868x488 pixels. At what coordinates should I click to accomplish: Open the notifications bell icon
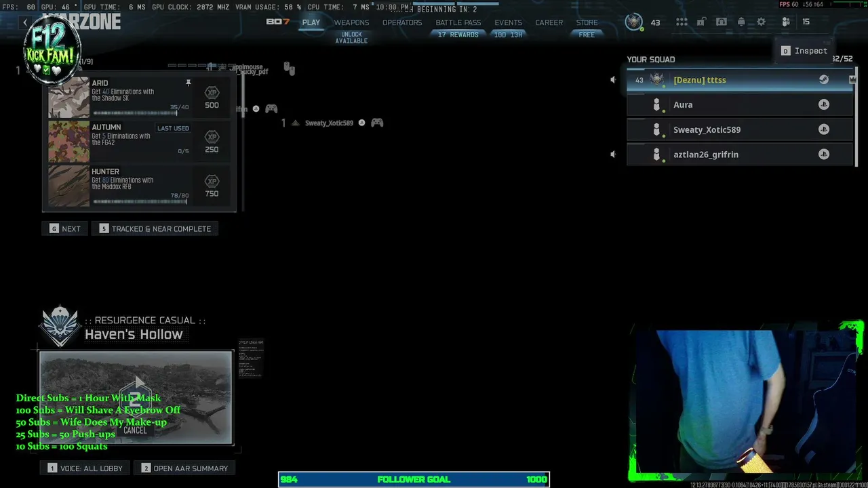pyautogui.click(x=741, y=22)
